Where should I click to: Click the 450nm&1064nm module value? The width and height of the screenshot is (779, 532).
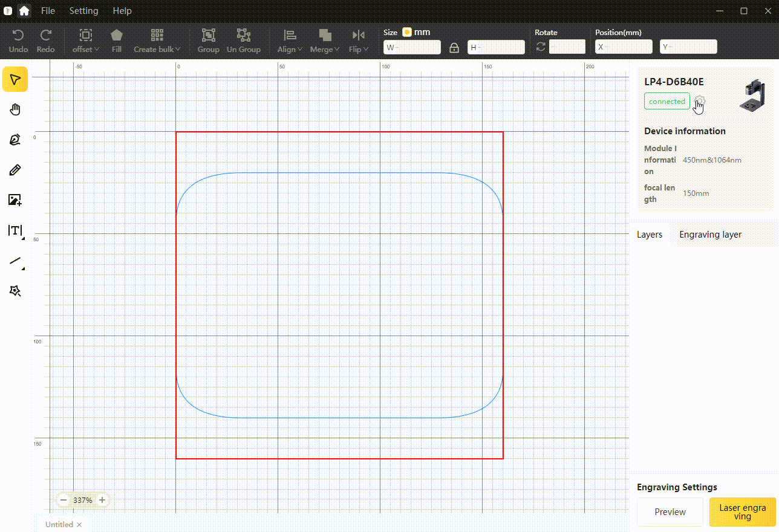click(712, 160)
